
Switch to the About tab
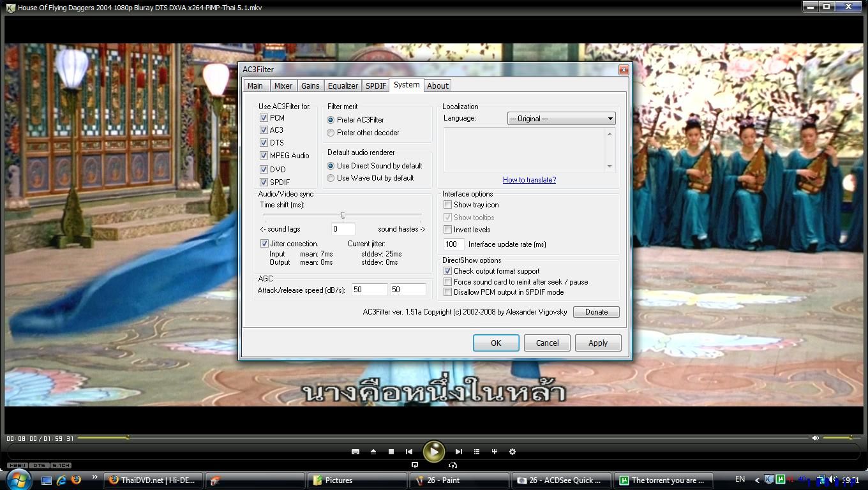click(x=438, y=86)
